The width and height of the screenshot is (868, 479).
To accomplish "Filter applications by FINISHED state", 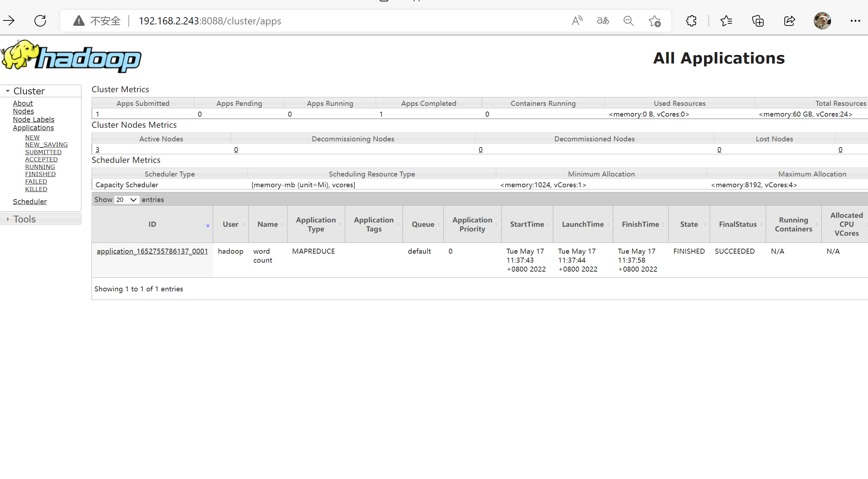I will click(x=40, y=174).
